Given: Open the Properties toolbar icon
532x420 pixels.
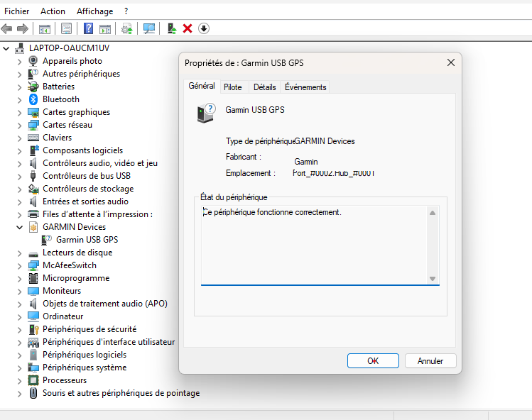Looking at the screenshot, I should click(x=67, y=28).
